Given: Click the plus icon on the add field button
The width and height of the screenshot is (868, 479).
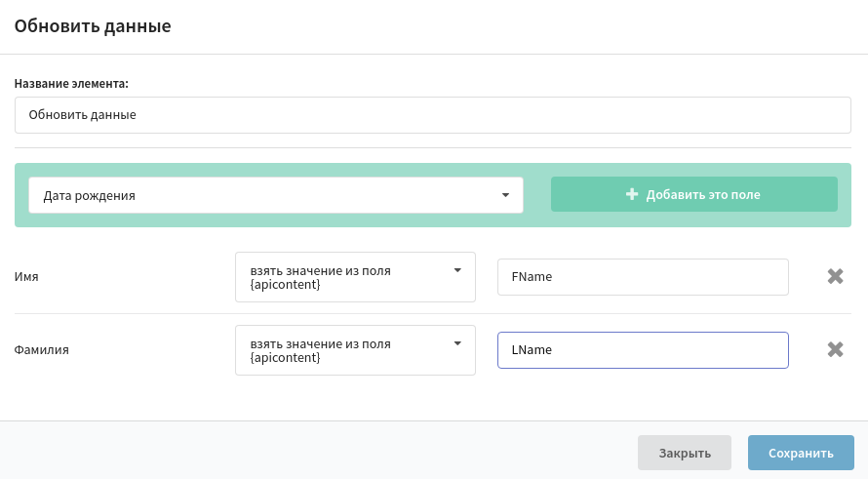Looking at the screenshot, I should [x=632, y=194].
